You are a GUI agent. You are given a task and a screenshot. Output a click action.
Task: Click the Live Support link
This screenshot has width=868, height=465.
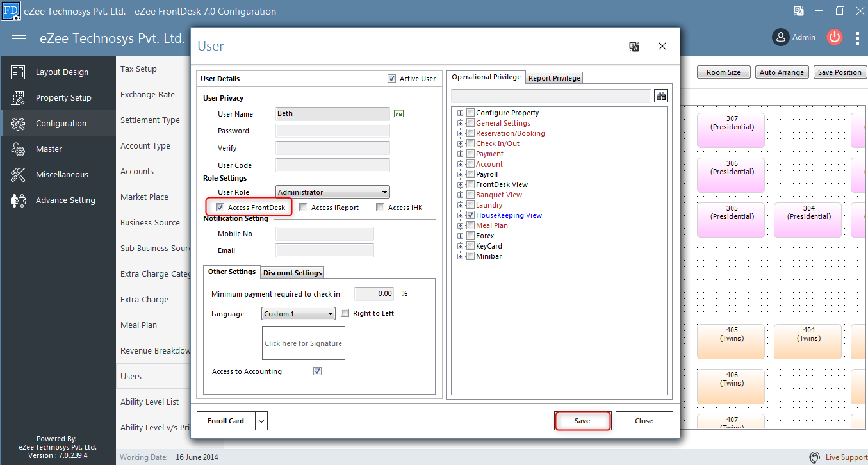[x=846, y=457]
